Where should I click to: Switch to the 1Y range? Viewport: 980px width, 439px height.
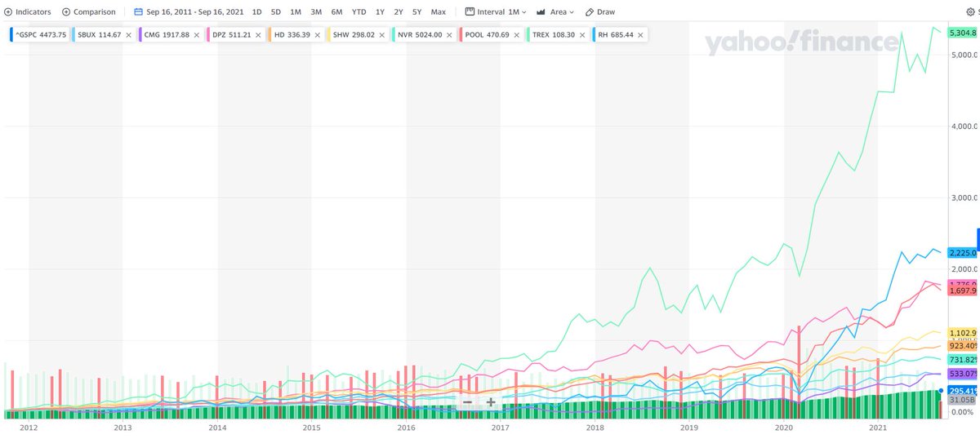[380, 12]
